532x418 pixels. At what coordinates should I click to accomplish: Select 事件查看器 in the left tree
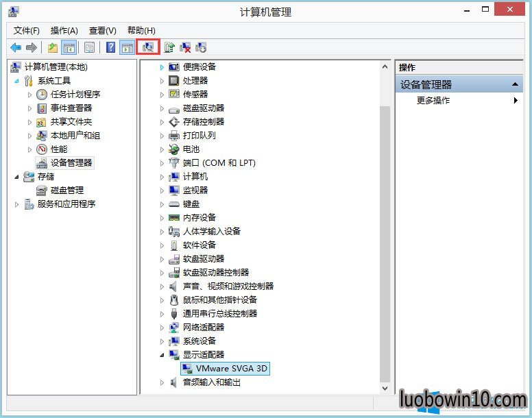[71, 108]
